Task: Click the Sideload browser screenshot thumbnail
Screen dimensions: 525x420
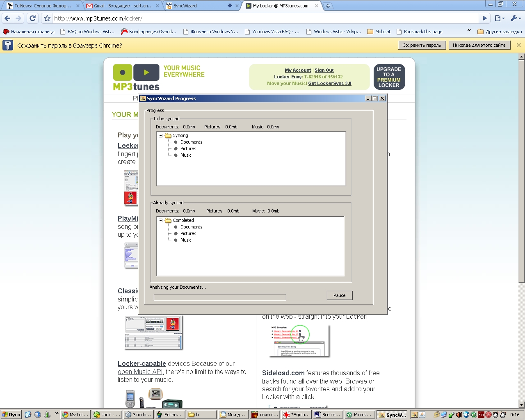Action: 300,341
